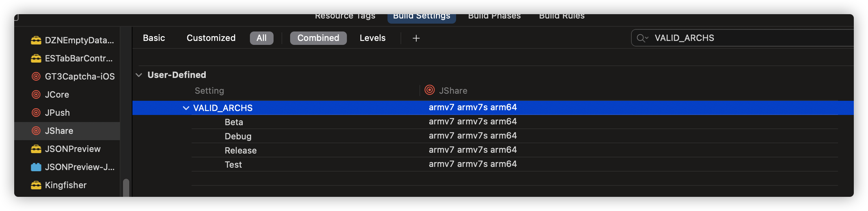Click the Kingfisher toolbox icon
868x211 pixels.
(x=36, y=185)
